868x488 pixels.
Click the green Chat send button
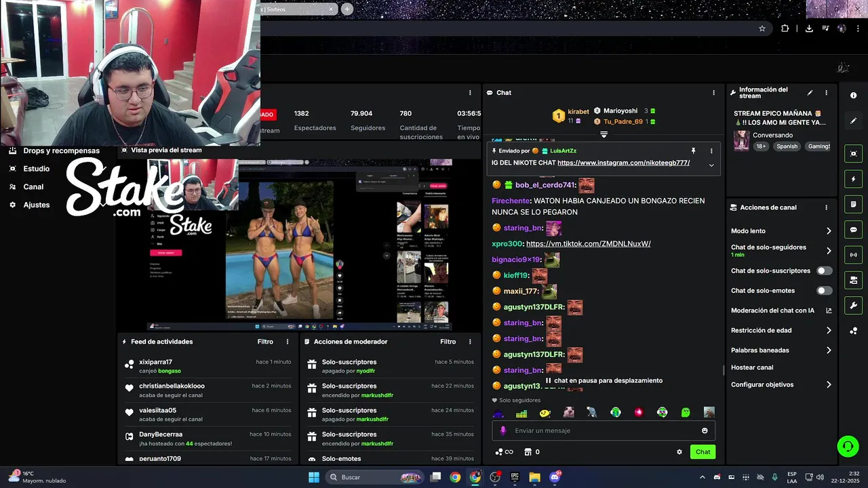click(x=703, y=452)
